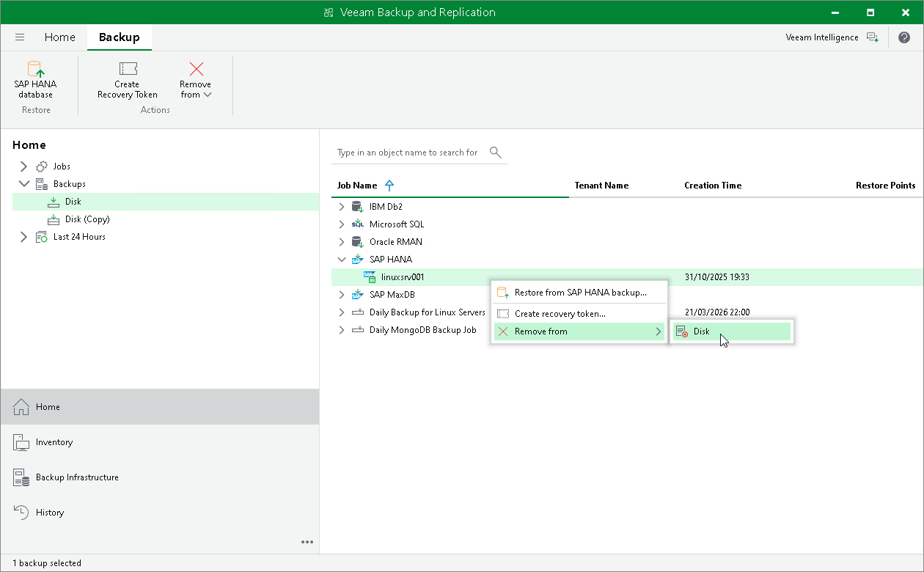This screenshot has height=572, width=924.
Task: Open the Inventory view
Action: pyautogui.click(x=160, y=442)
